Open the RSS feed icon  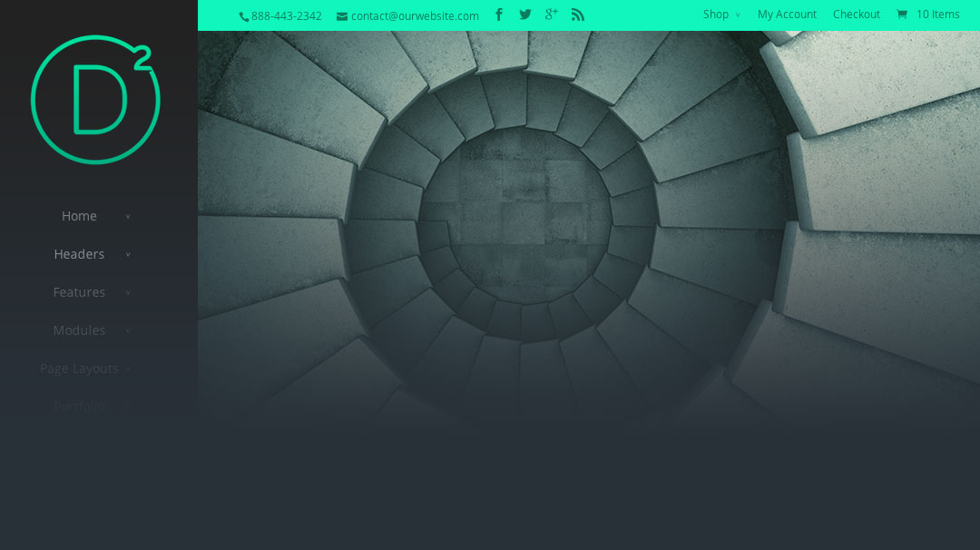coord(577,15)
